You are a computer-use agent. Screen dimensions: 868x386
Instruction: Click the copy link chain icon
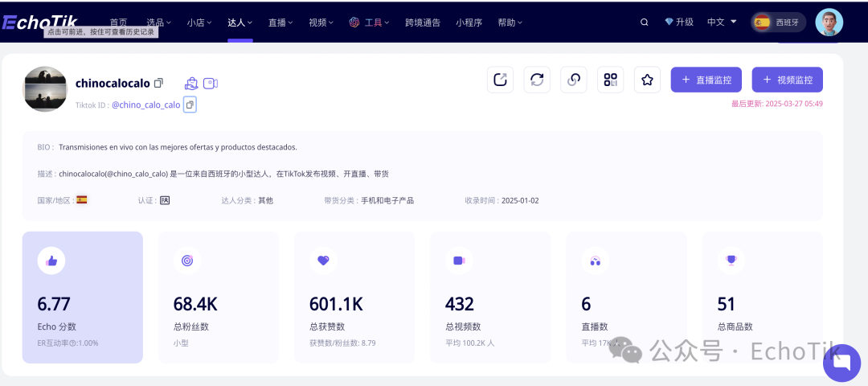(574, 80)
